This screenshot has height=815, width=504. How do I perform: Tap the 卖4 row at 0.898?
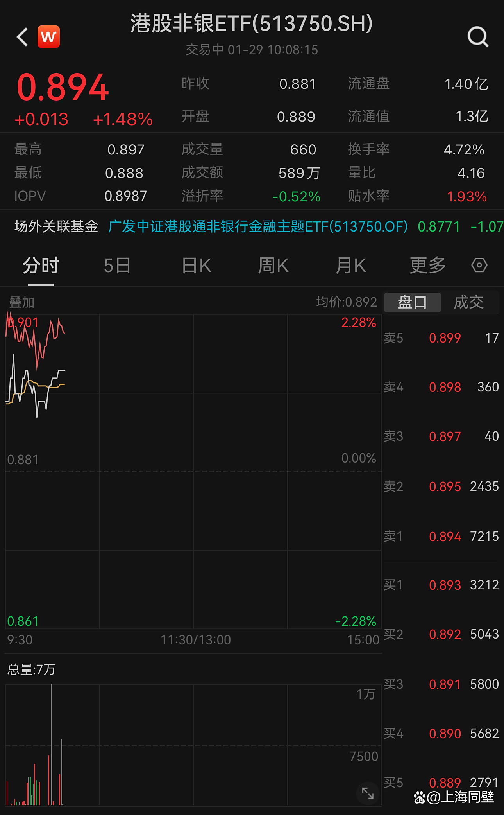(441, 387)
